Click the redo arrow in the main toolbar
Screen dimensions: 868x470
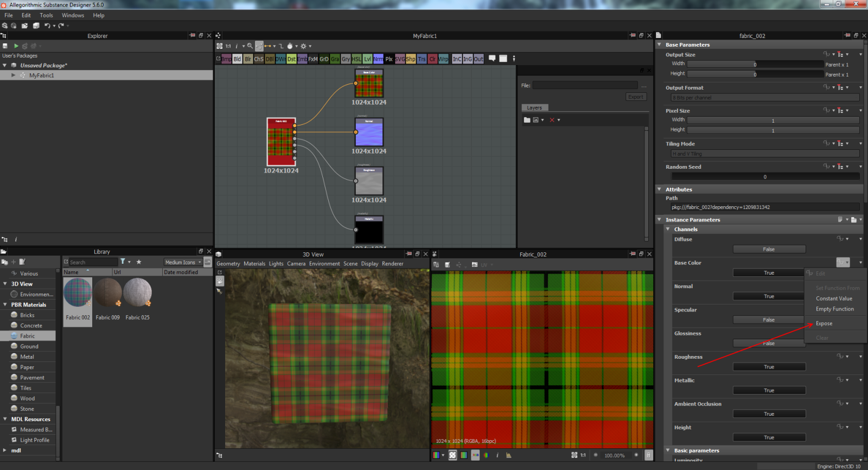61,26
